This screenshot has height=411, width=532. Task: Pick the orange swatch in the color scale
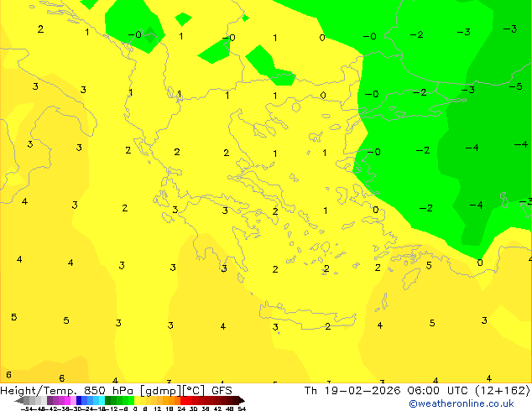[x=172, y=400]
